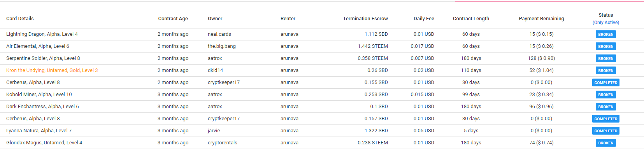Click BROKEN badge for Lightning Dragon row
Viewport: 644px width, 149px height.
[x=605, y=34]
